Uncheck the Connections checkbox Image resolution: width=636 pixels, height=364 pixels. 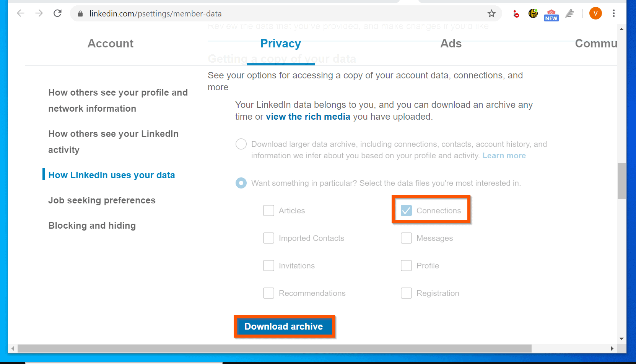pyautogui.click(x=406, y=210)
